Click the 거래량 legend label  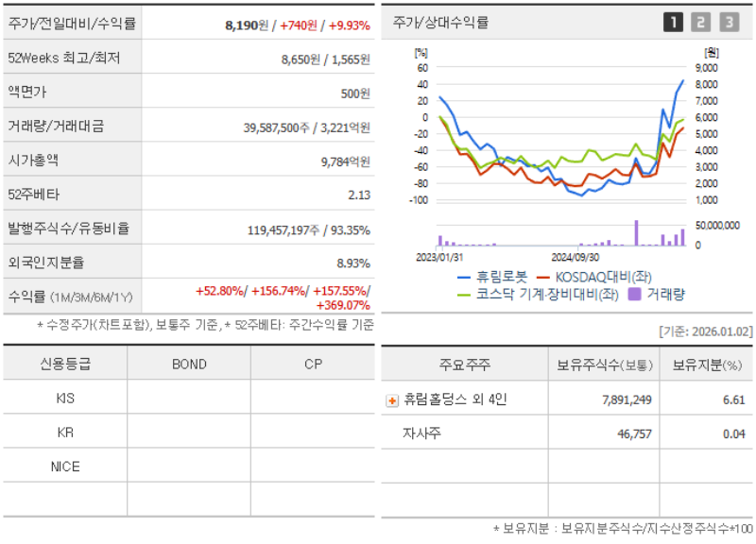tap(665, 294)
